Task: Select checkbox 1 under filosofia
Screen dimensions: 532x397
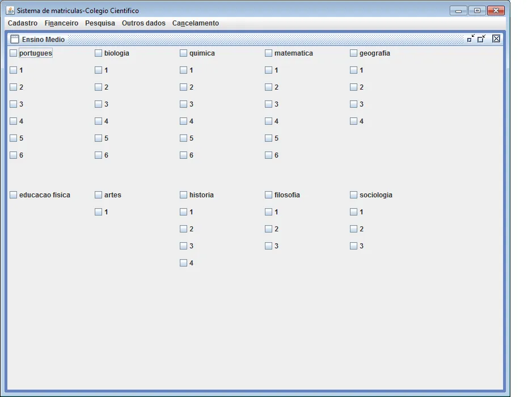Action: point(268,212)
